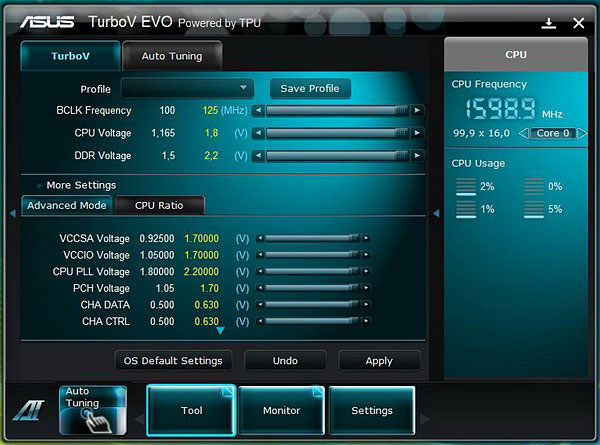Click the DDR Voltage target value 2,2
Screen dimensions: 600x445
[x=211, y=156]
